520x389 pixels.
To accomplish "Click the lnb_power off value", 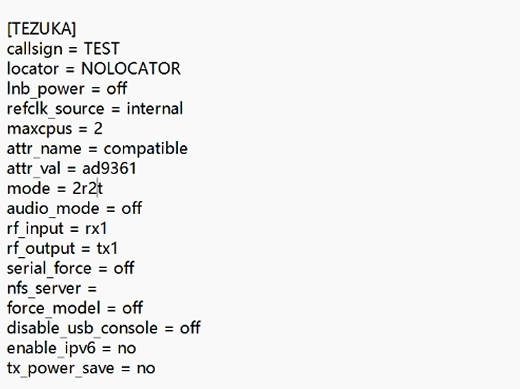I will 117,88.
